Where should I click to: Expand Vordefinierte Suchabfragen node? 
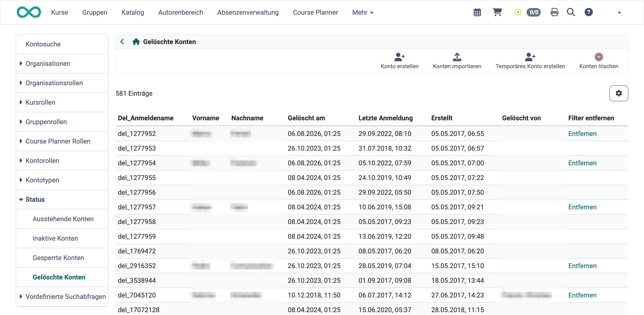[21, 297]
